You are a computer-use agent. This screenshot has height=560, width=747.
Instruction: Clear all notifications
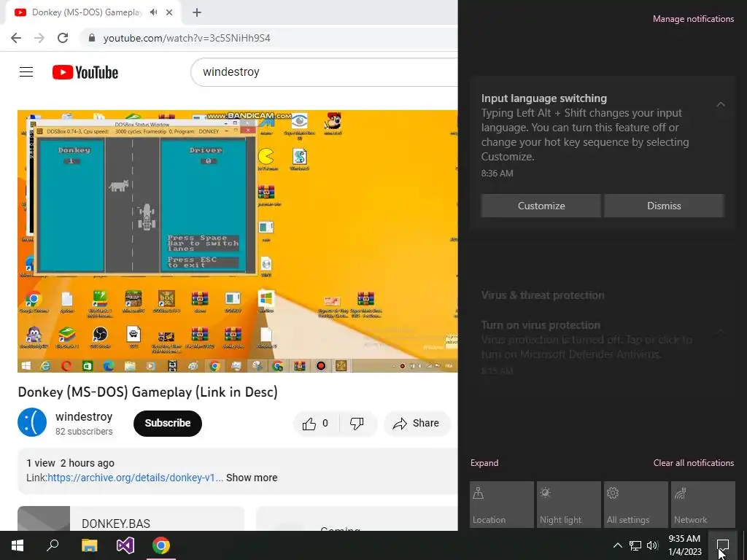point(693,463)
